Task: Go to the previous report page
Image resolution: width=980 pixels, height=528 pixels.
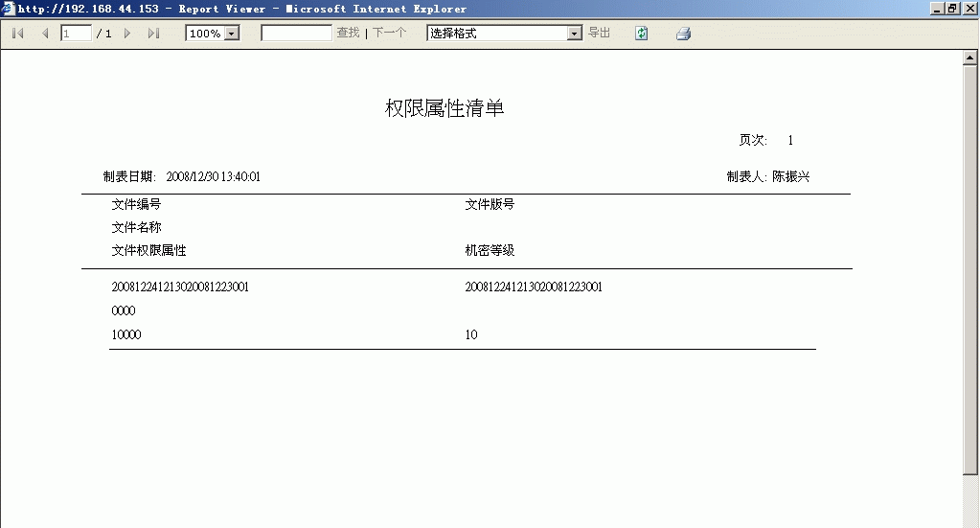Action: tap(44, 34)
